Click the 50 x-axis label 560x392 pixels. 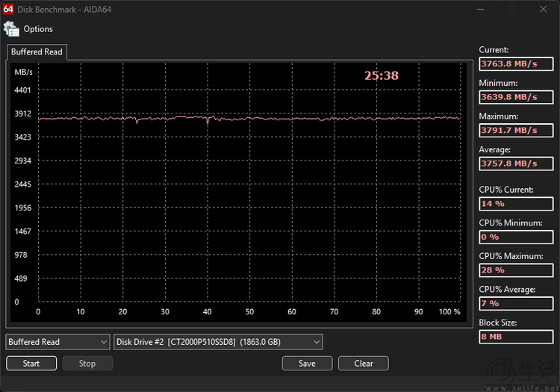pyautogui.click(x=249, y=311)
